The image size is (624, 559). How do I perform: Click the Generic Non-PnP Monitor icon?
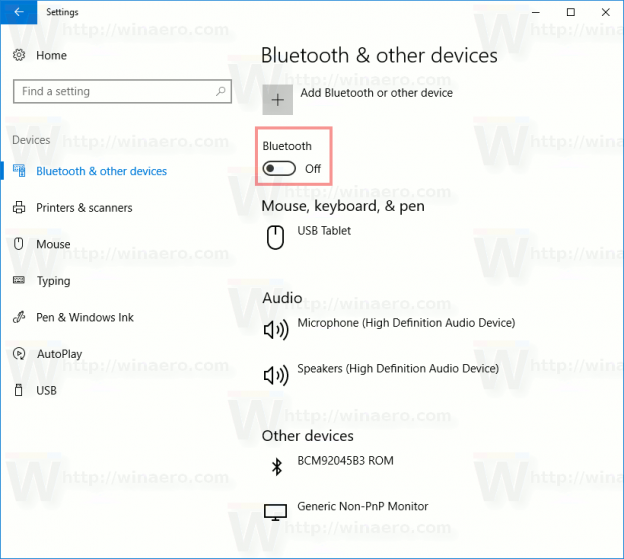[x=275, y=513]
